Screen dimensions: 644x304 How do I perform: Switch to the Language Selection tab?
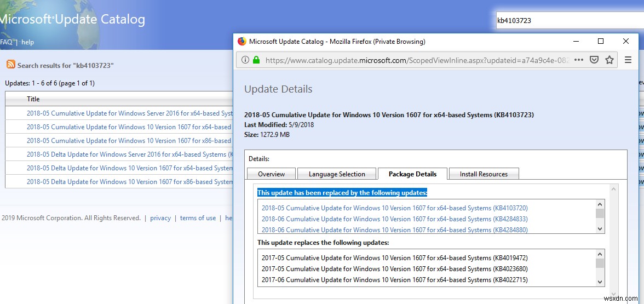point(337,174)
